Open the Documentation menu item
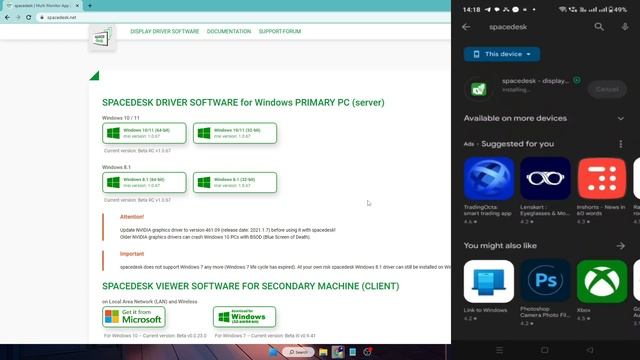 point(229,31)
